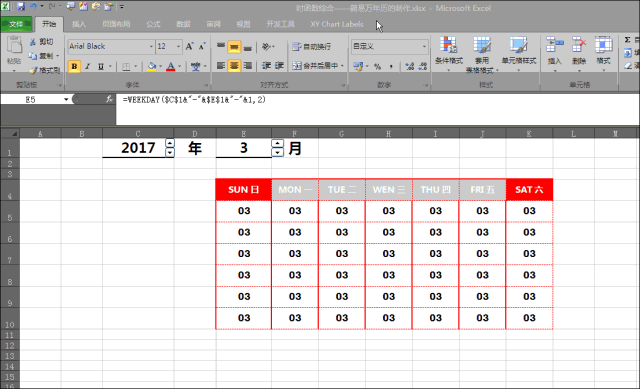
Task: Decrease font size with small A icon
Action: pos(202,47)
